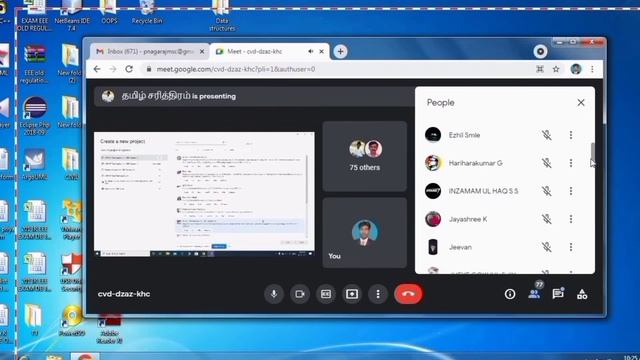The height and width of the screenshot is (360, 640).
Task: Click the Show everyone people icon
Action: coord(534,294)
